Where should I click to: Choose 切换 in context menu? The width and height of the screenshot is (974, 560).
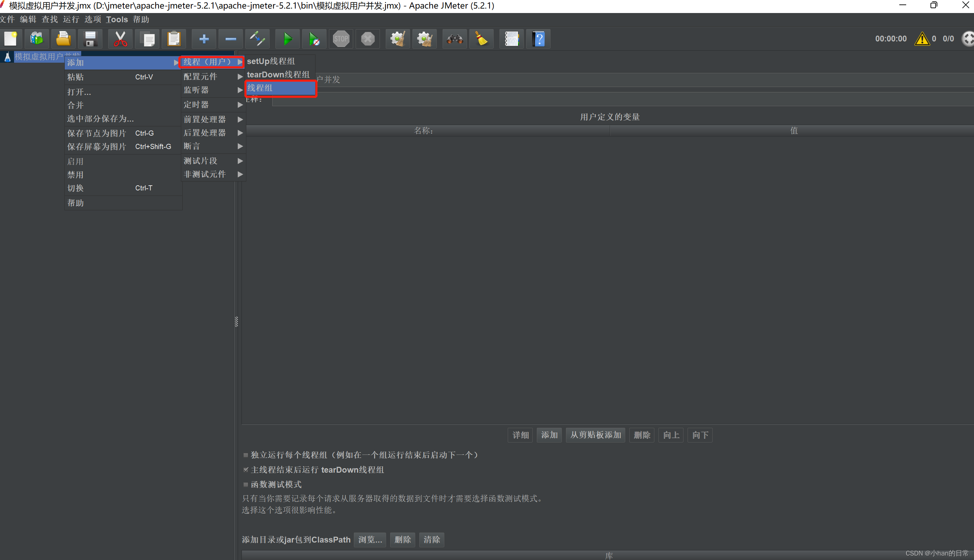(123, 188)
